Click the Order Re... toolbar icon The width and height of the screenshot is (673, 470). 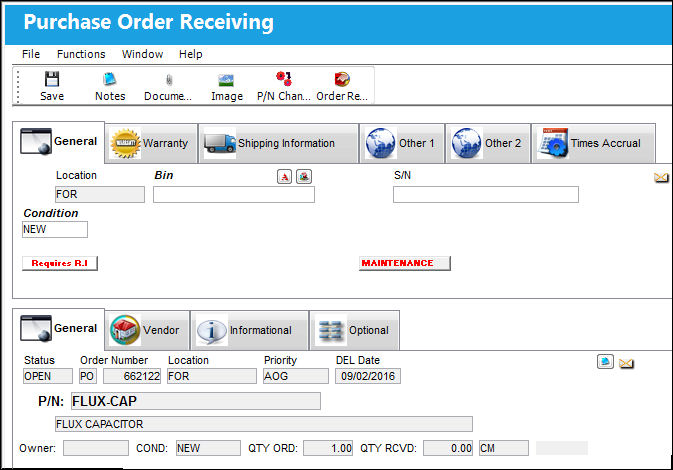[x=342, y=86]
